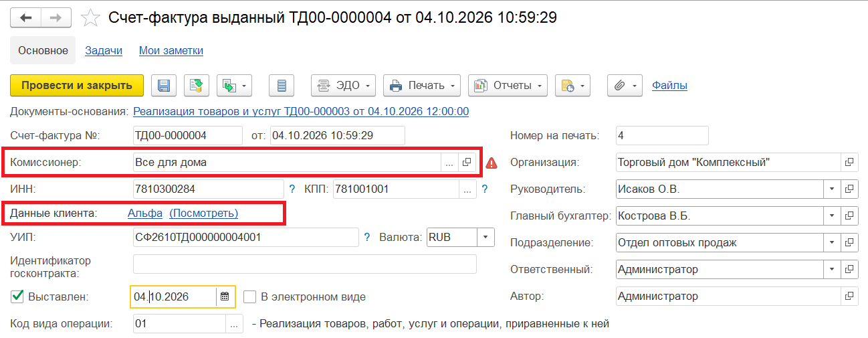868x338 pixels.
Task: Open the ЭДО dropdown menu
Action: click(x=343, y=85)
